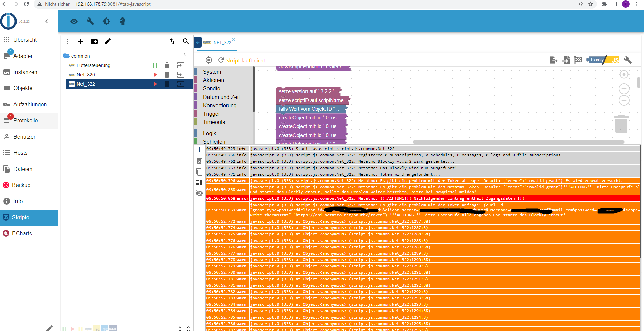Select Skripte in the sidebar
644x331 pixels.
click(x=29, y=217)
